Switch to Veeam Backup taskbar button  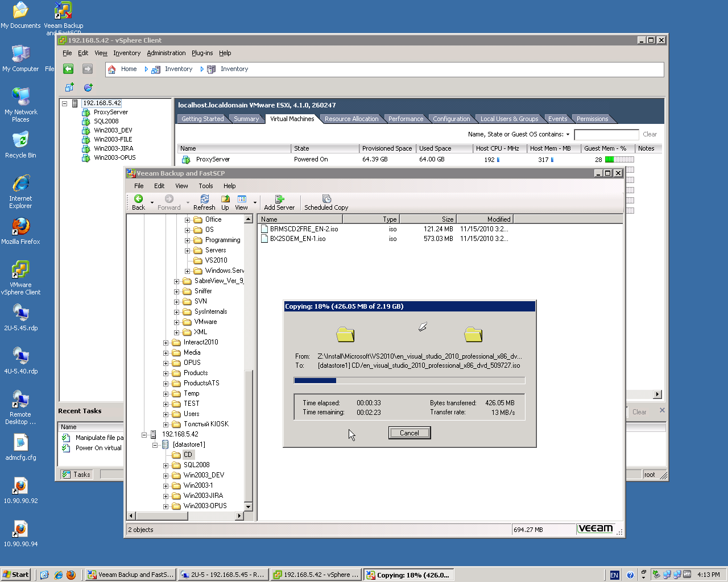click(x=130, y=575)
